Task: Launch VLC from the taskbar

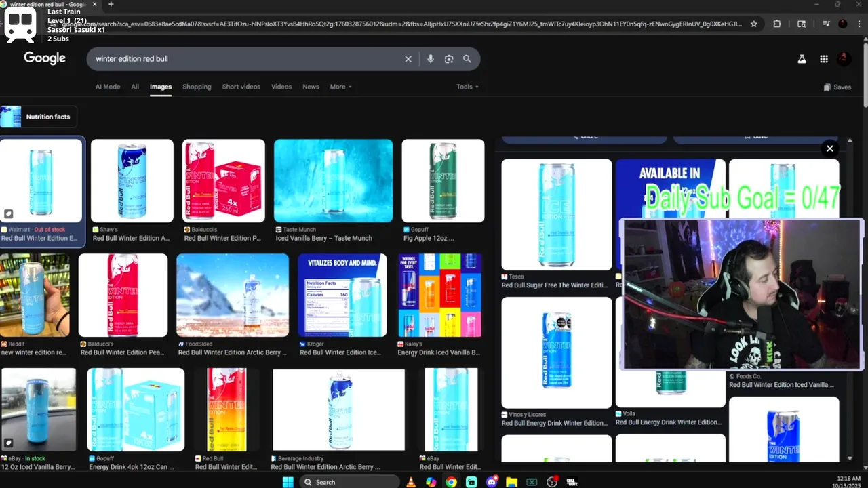Action: pyautogui.click(x=410, y=482)
